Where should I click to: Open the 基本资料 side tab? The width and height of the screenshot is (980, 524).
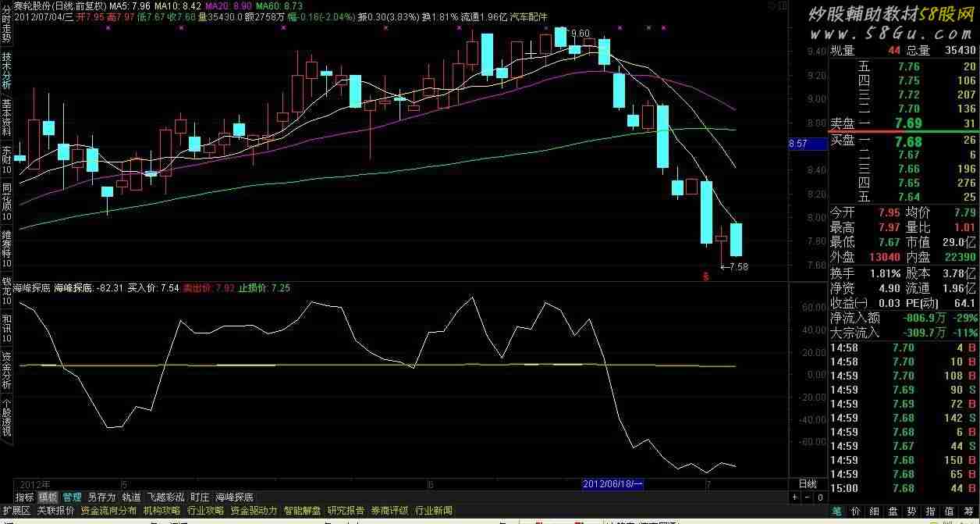tap(7, 116)
